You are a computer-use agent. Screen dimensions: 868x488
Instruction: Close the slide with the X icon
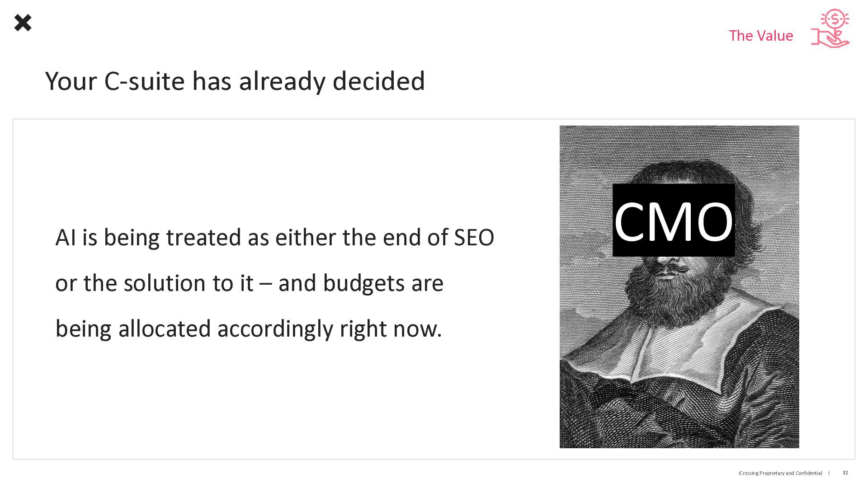coord(23,23)
